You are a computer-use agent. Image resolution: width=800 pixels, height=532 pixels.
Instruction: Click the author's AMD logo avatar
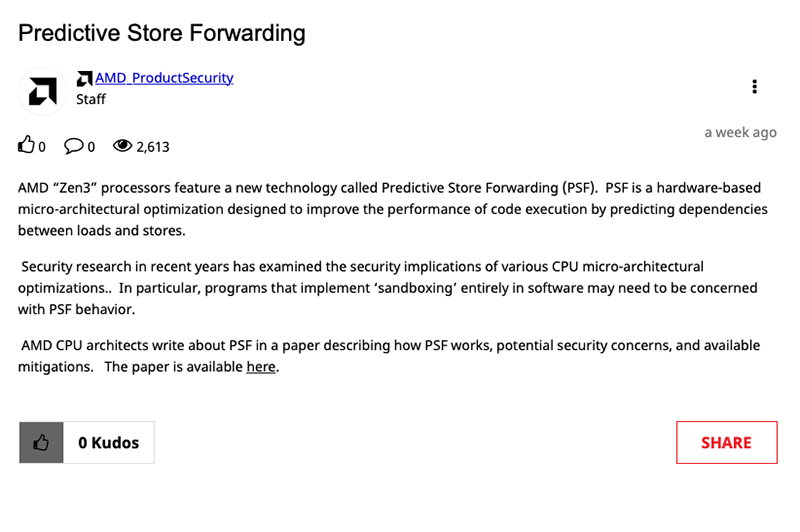pos(43,92)
